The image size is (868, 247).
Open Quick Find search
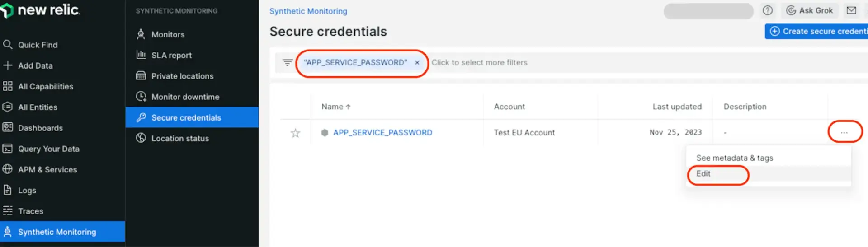(x=38, y=45)
